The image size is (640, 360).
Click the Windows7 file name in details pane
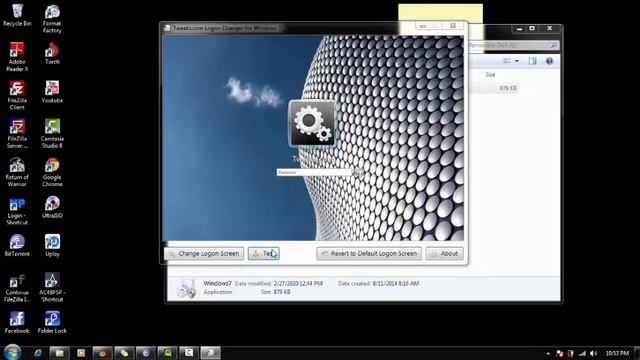pos(217,283)
